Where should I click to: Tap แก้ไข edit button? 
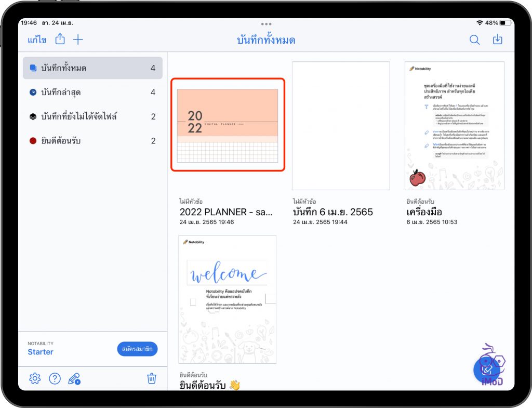(x=37, y=40)
